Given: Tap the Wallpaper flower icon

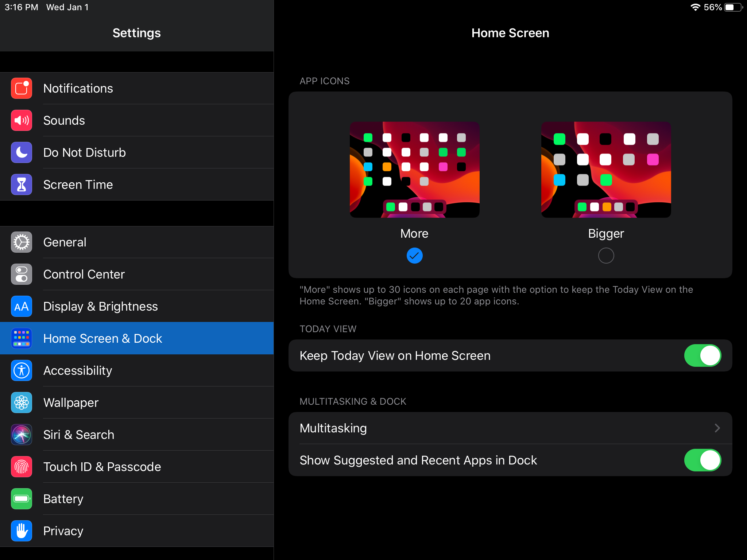Looking at the screenshot, I should coord(22,403).
